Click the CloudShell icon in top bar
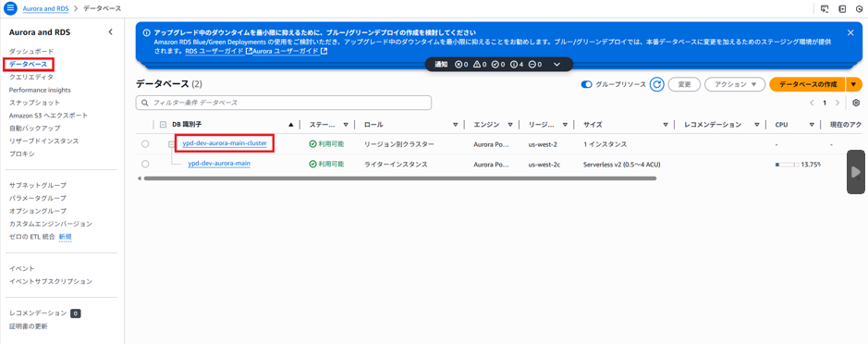Image resolution: width=868 pixels, height=344 pixels. point(825,9)
